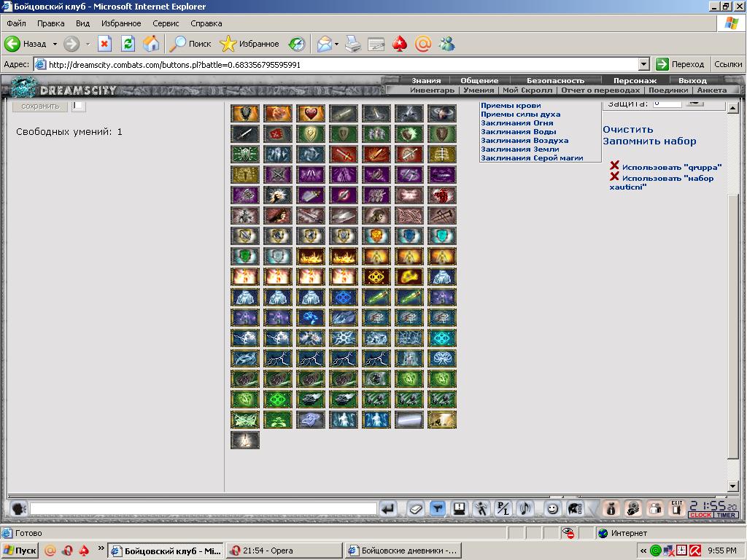The image size is (747, 560).
Task: Select the golden heart shield on green
Action: (x=311, y=134)
